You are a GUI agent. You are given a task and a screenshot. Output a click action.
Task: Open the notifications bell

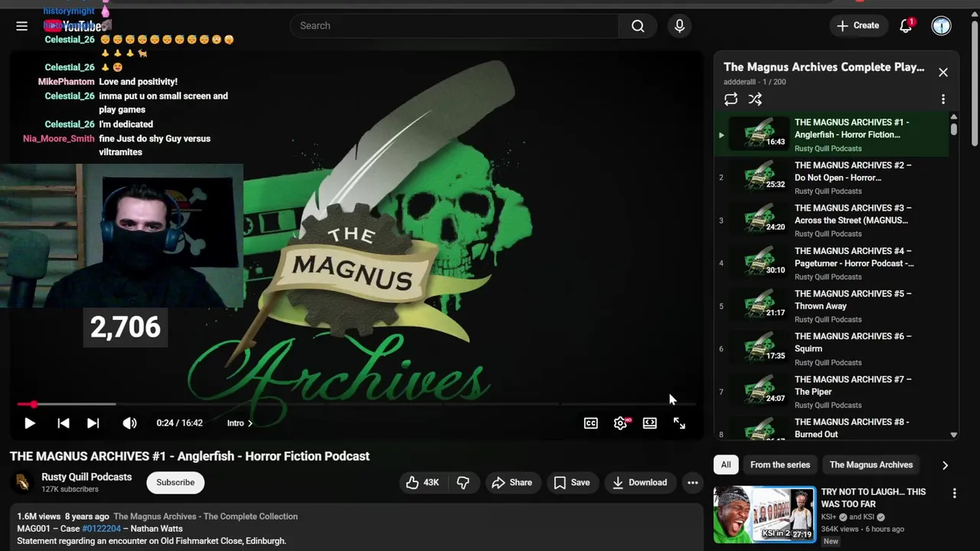[906, 26]
